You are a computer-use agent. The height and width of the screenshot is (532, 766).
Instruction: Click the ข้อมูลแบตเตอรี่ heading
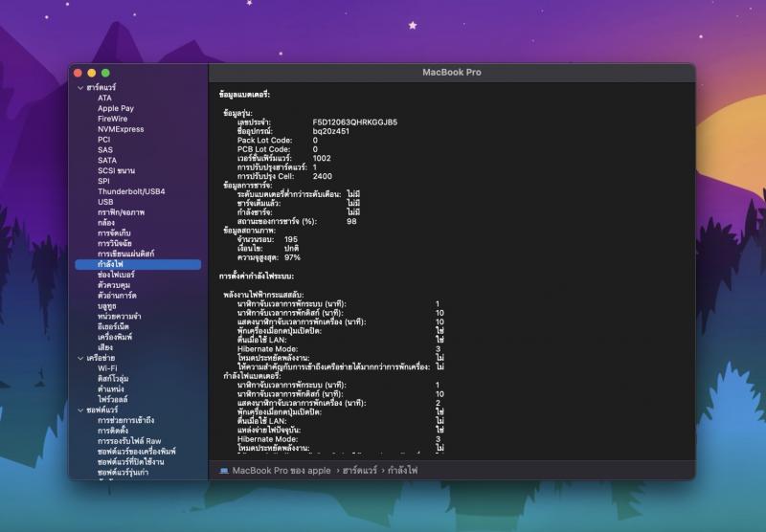point(245,95)
